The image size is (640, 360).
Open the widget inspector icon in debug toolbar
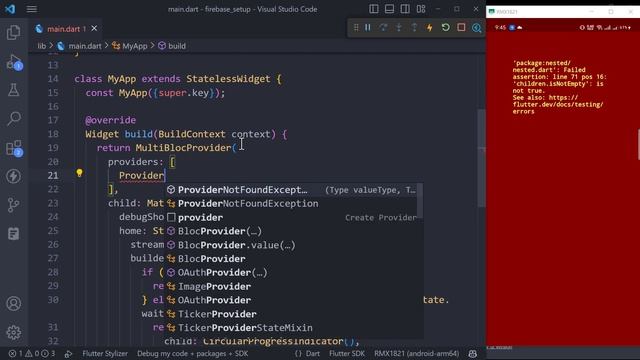pos(477,27)
